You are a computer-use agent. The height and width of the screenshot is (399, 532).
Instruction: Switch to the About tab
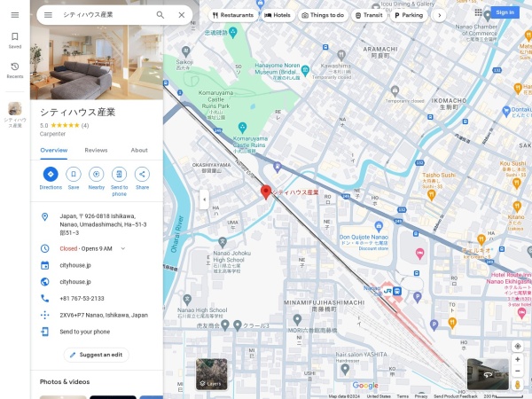click(139, 151)
